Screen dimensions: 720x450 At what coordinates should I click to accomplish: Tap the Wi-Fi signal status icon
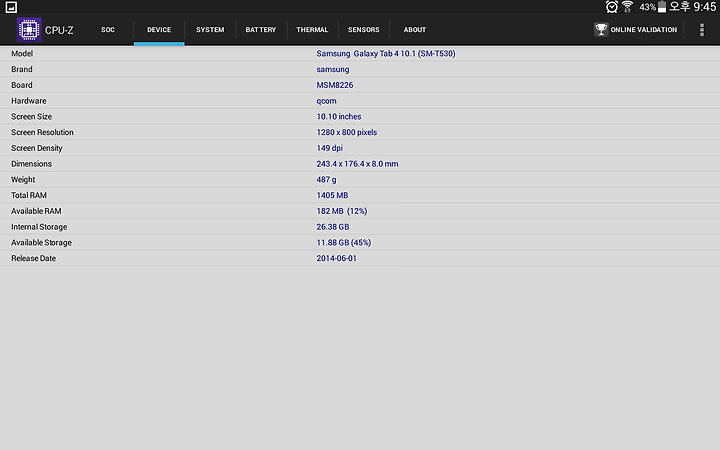pos(627,7)
